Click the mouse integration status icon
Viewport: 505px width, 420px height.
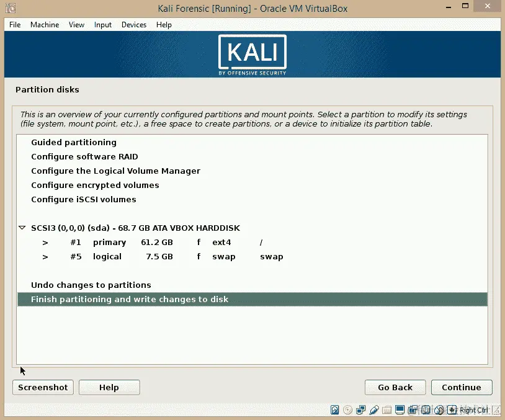pos(439,410)
